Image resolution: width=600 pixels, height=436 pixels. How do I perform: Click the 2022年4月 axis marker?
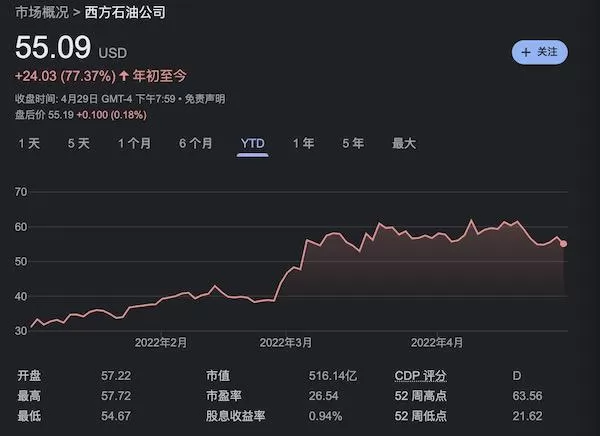(437, 343)
